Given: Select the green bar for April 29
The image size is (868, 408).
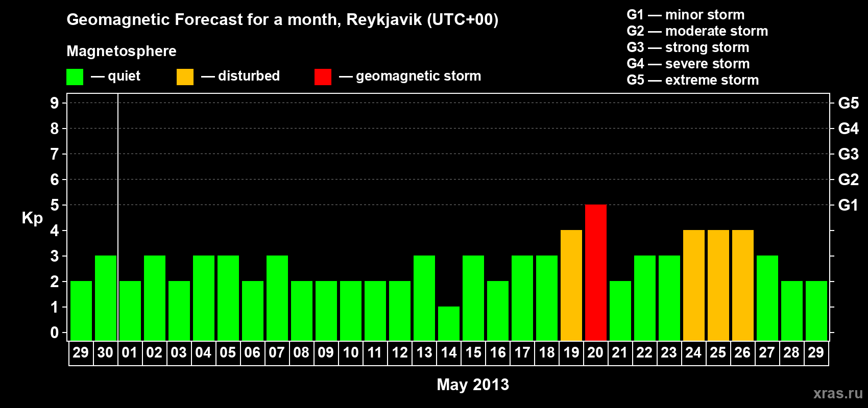Looking at the screenshot, I should [81, 311].
